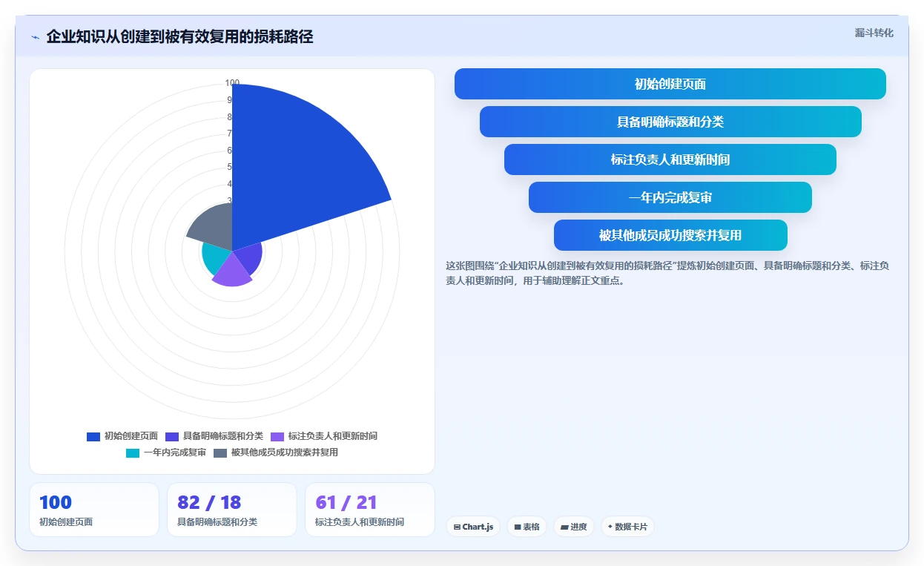The height and width of the screenshot is (566, 924).
Task: Click legend text 被其他成员成功搜索并复用
Action: click(x=285, y=453)
